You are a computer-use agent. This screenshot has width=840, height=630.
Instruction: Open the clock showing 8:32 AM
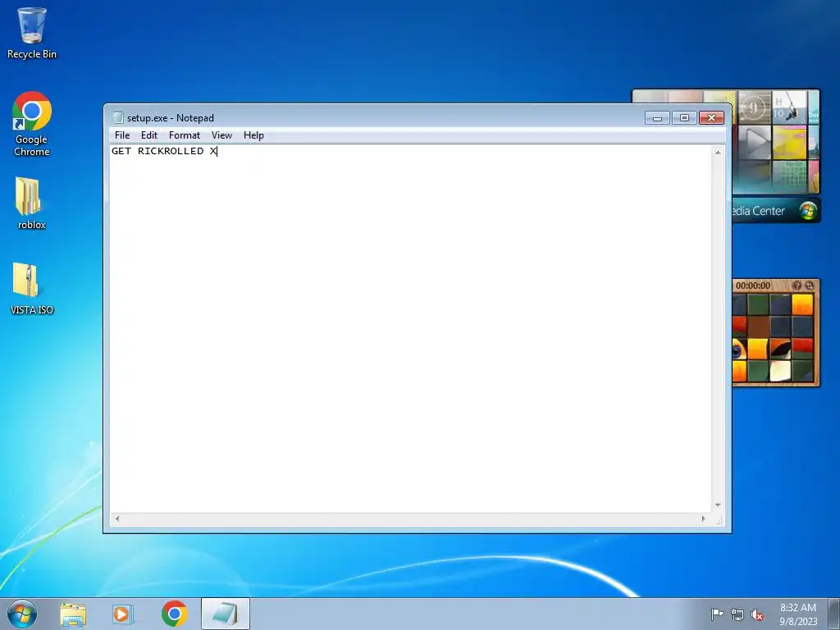(798, 614)
